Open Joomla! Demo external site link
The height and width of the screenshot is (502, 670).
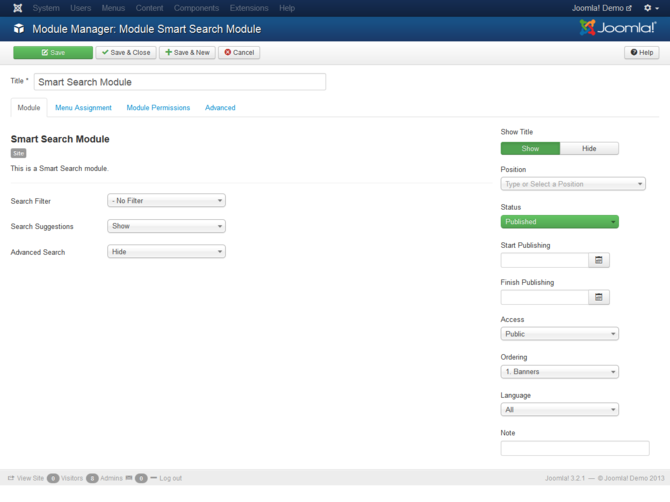pyautogui.click(x=602, y=8)
